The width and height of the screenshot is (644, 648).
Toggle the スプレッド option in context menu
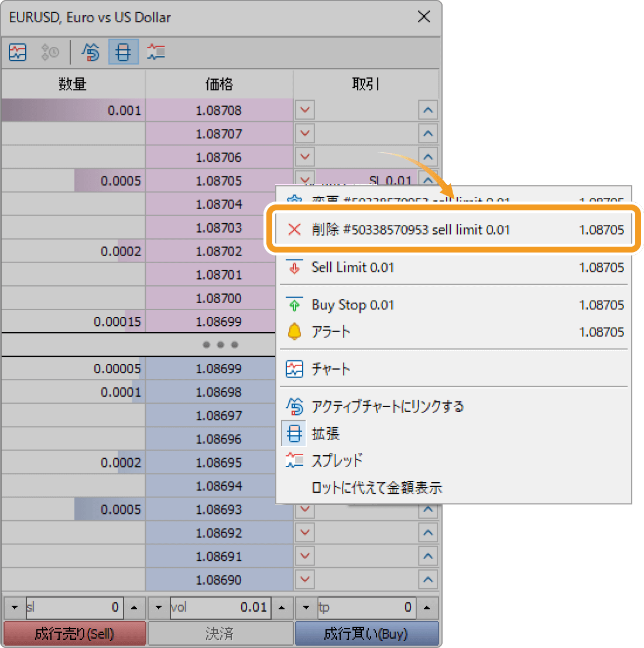[454, 461]
